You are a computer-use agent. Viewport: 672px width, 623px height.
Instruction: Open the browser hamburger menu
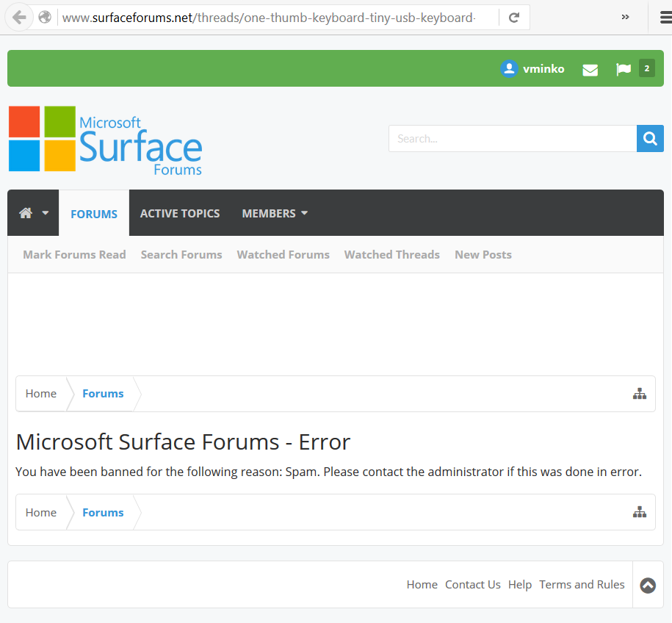[x=665, y=17]
